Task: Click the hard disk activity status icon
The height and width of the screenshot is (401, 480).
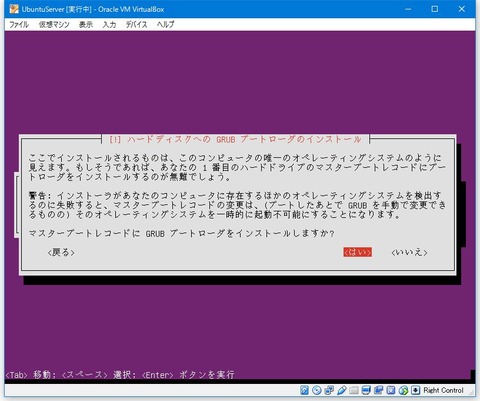Action: coord(304,390)
